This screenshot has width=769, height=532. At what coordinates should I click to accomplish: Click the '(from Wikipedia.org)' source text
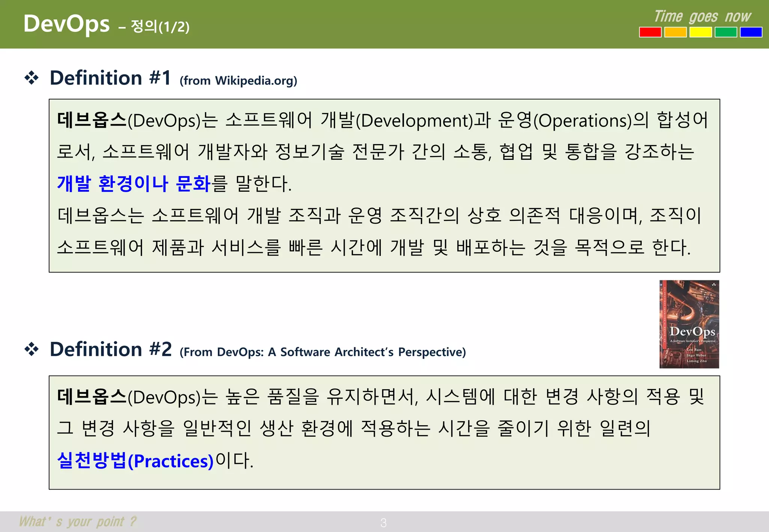pyautogui.click(x=238, y=81)
